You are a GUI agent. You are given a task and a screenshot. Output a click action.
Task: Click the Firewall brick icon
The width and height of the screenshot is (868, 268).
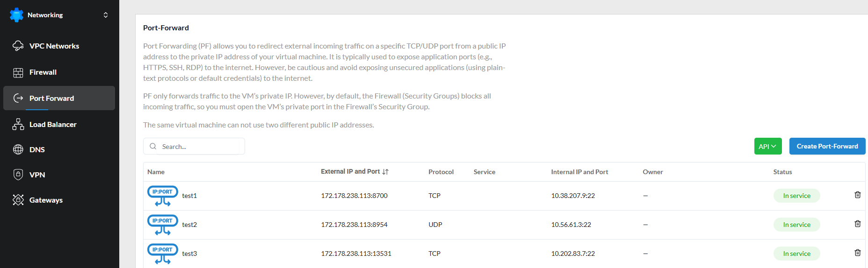coord(18,72)
